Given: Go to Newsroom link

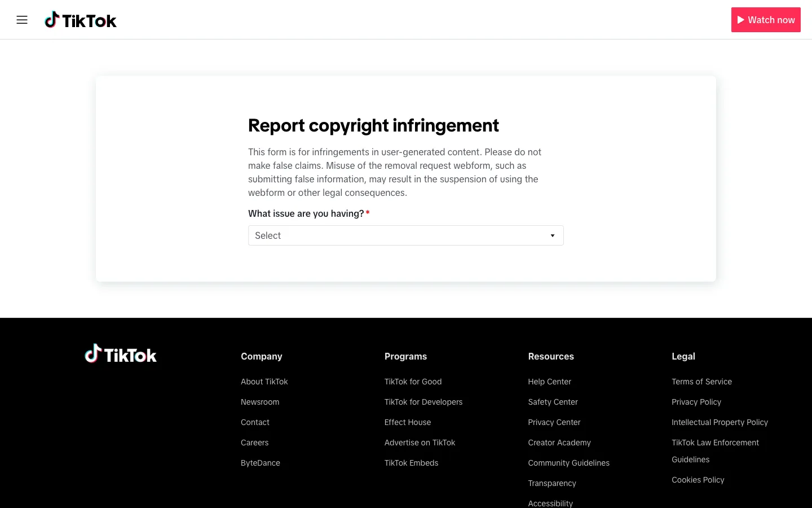Looking at the screenshot, I should pyautogui.click(x=260, y=402).
